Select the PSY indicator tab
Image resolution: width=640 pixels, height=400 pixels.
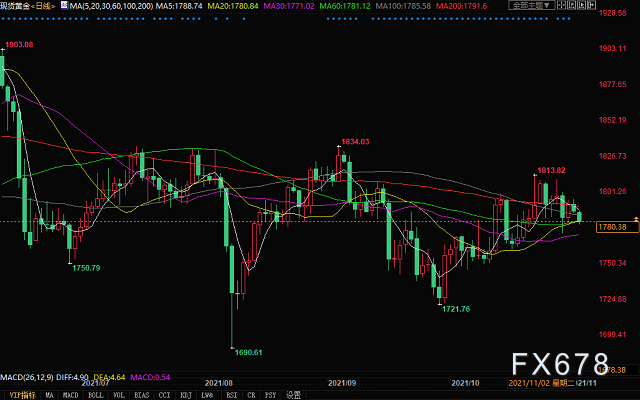pos(270,395)
